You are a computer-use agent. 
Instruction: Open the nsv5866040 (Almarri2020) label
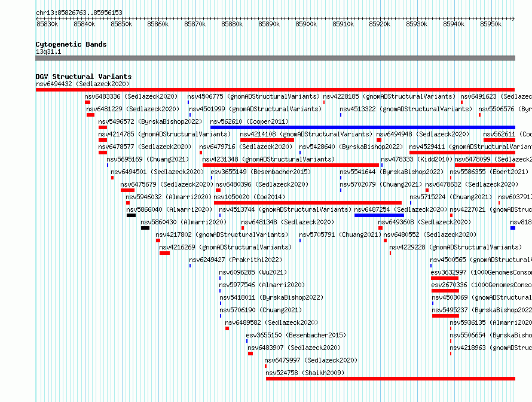pos(169,209)
